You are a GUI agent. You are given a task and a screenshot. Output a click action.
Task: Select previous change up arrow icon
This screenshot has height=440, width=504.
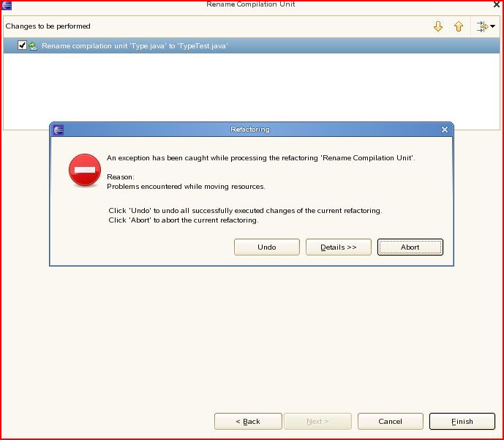459,26
